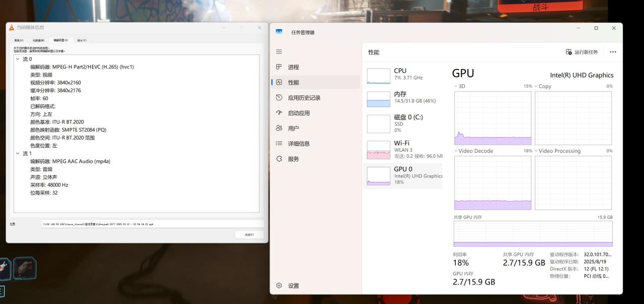Open the Task Manager hamburger navigation menu

click(x=279, y=52)
